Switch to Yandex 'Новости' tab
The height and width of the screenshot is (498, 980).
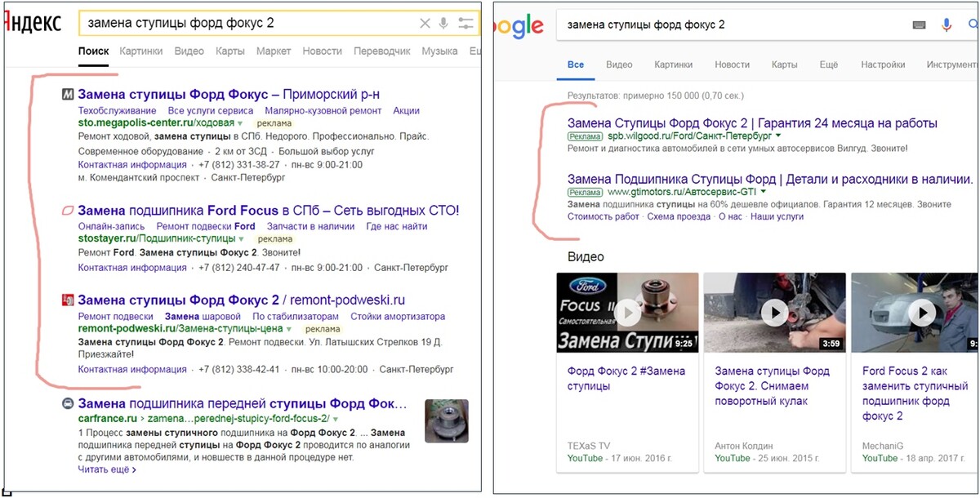pos(322,51)
